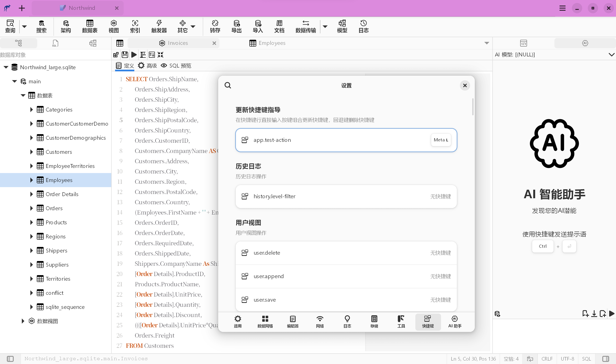Open 其它 dropdown arrow
The image size is (616, 364).
pos(193,26)
